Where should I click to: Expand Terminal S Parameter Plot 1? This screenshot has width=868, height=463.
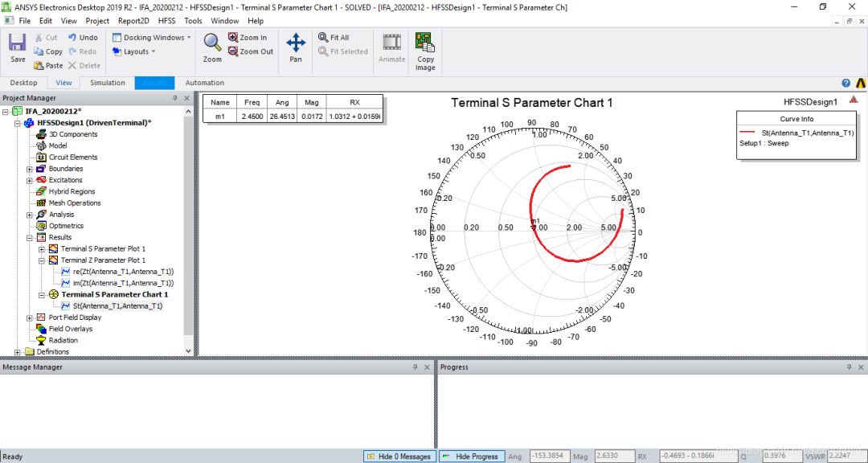click(x=42, y=249)
